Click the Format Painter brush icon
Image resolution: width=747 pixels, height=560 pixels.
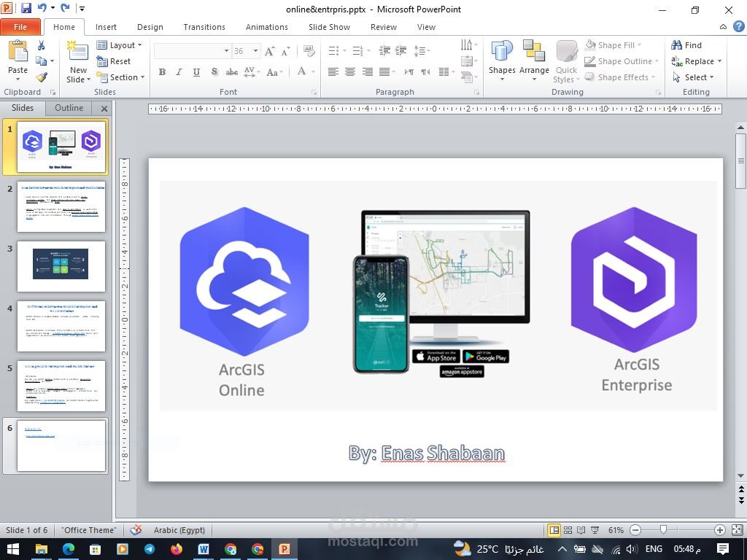42,77
